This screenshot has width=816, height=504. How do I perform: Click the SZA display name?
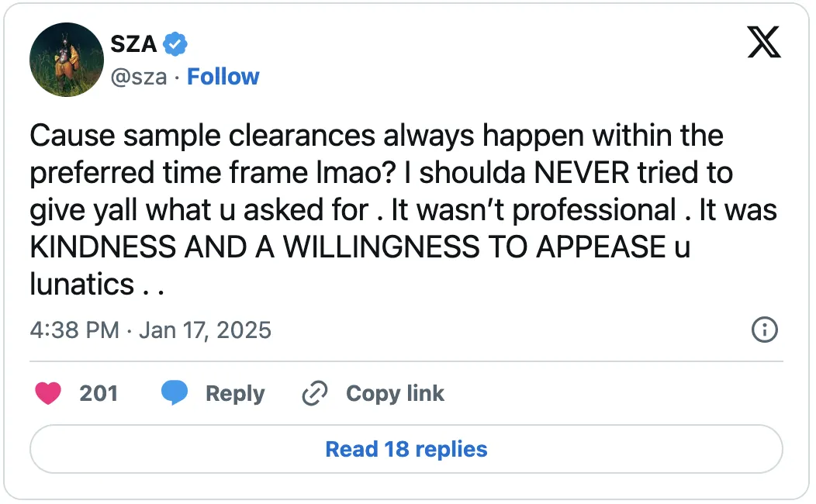tap(133, 44)
